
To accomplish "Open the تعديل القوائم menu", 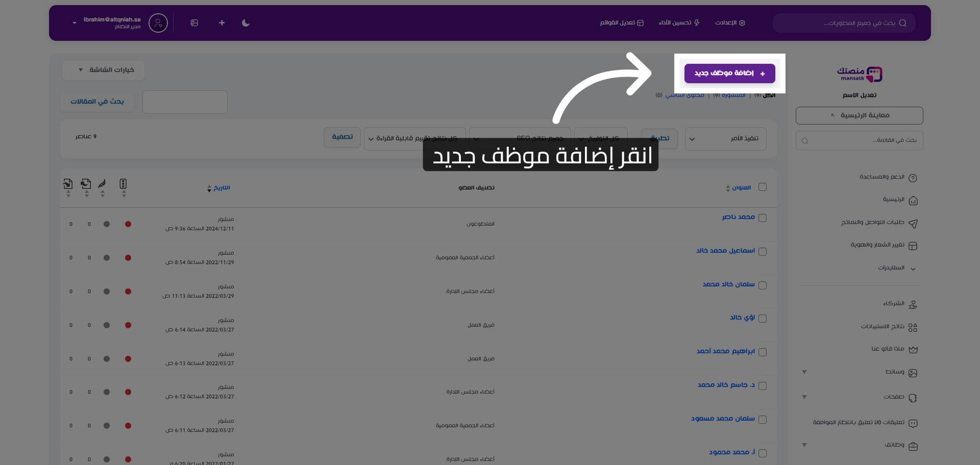I will 622,23.
